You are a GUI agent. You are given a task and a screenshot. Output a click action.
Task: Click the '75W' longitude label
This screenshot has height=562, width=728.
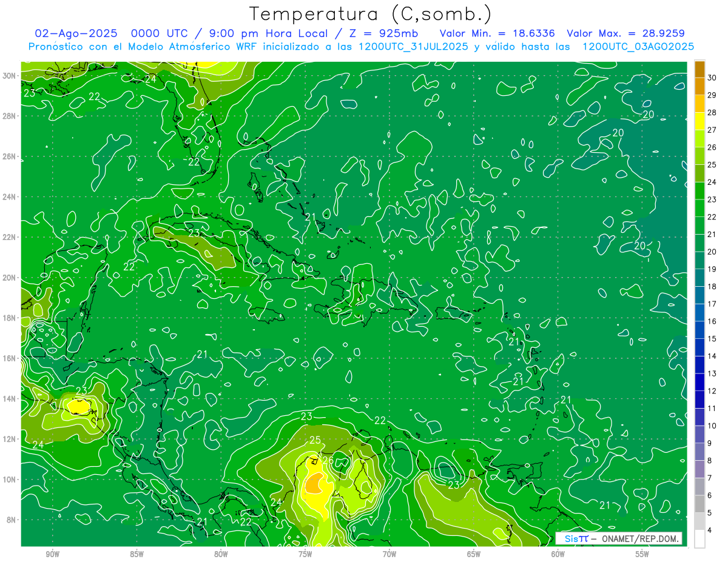[305, 554]
